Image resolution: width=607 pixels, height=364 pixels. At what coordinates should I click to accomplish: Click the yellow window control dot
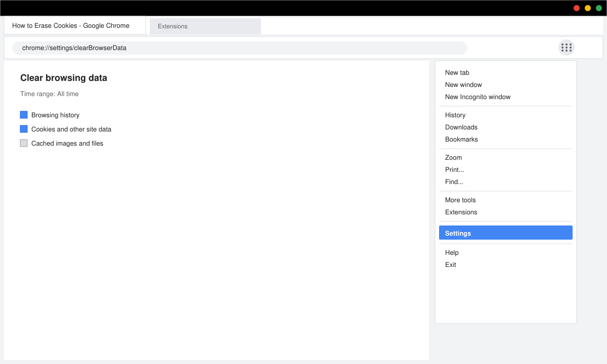(588, 8)
